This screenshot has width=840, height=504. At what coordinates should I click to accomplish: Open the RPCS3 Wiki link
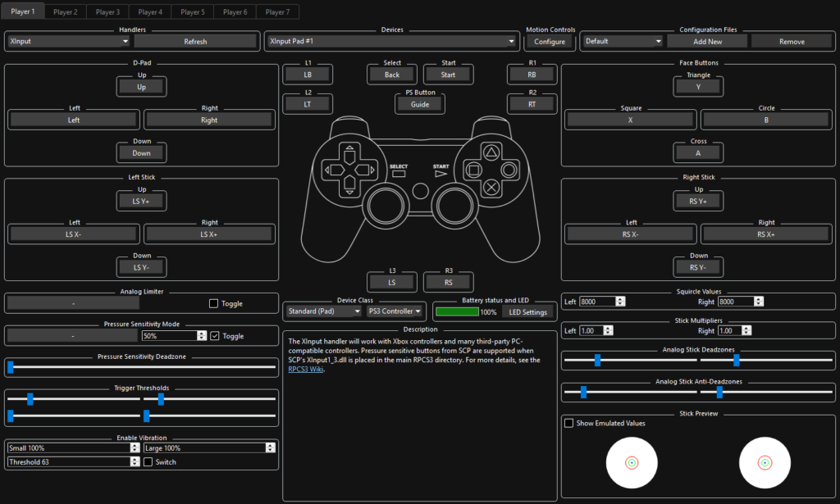tap(305, 369)
